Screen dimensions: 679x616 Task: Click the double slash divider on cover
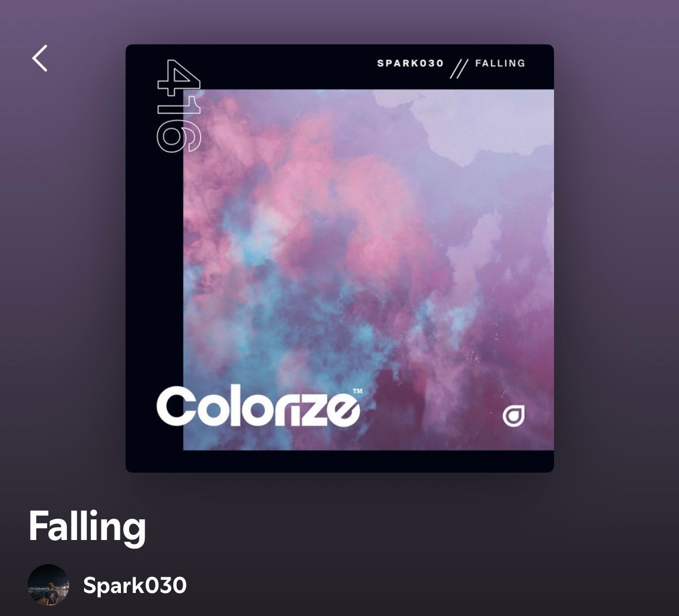click(x=459, y=69)
